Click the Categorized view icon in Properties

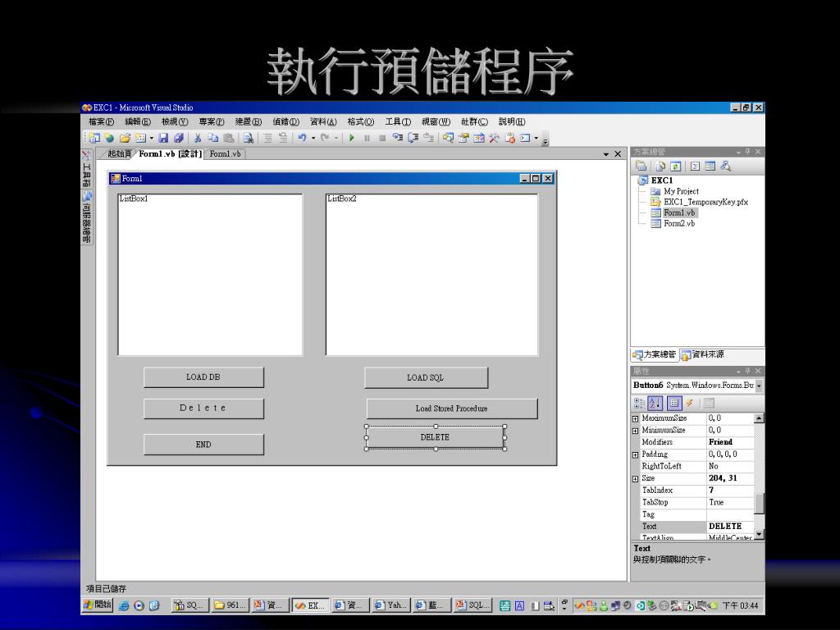(640, 403)
